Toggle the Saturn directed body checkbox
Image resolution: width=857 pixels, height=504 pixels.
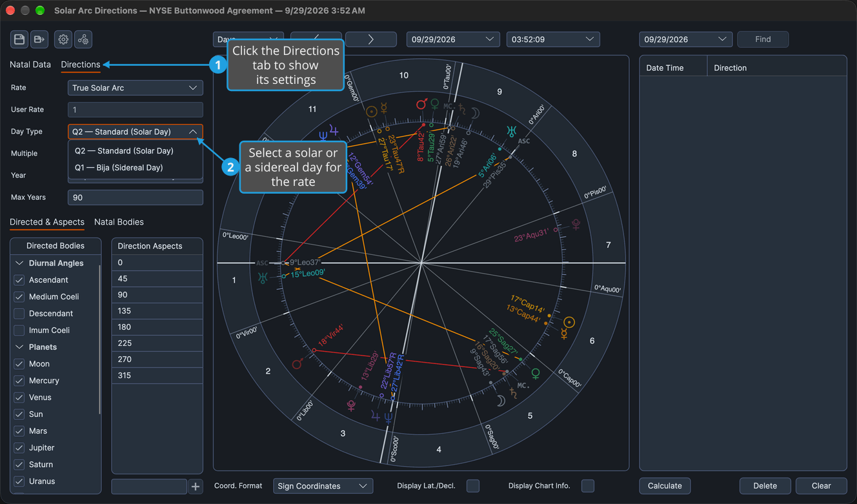click(19, 465)
